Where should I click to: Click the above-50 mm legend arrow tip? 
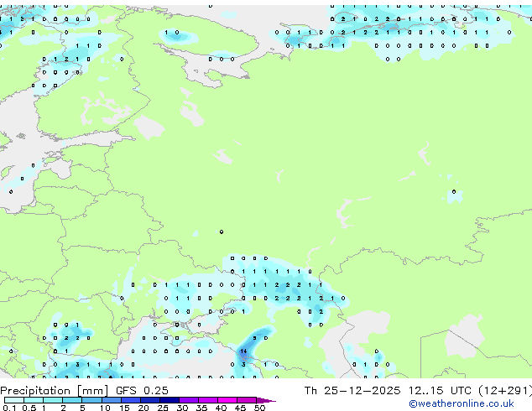[x=266, y=400]
